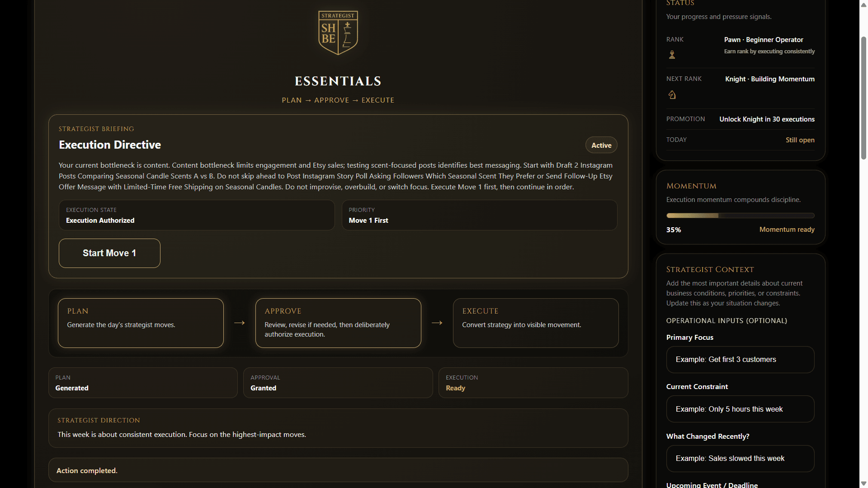
Task: Click the Knight next-rank chess icon
Action: (x=672, y=94)
